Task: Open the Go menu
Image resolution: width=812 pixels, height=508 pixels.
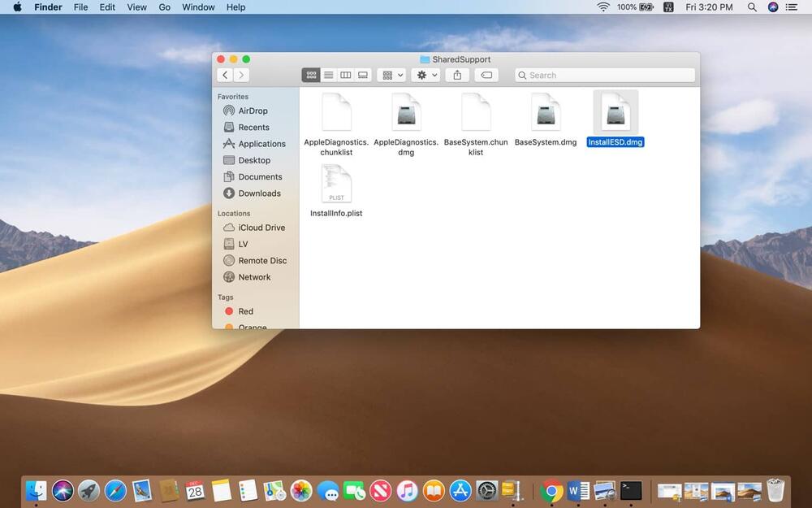Action: click(165, 7)
